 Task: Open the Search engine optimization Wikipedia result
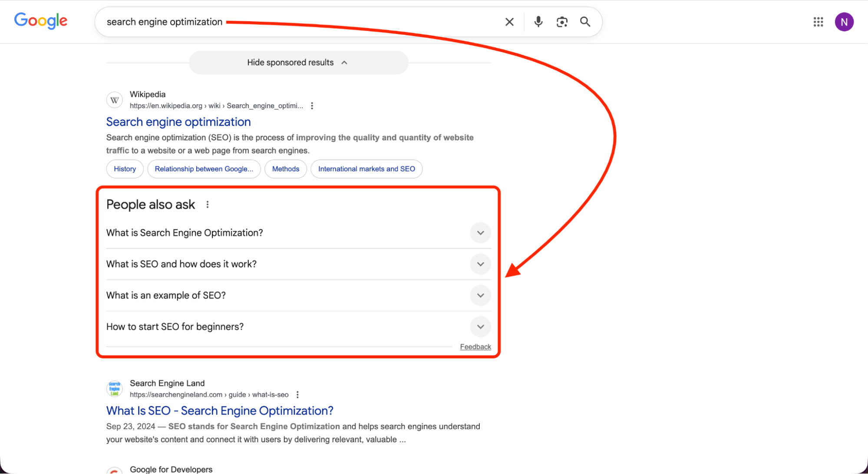(x=178, y=122)
